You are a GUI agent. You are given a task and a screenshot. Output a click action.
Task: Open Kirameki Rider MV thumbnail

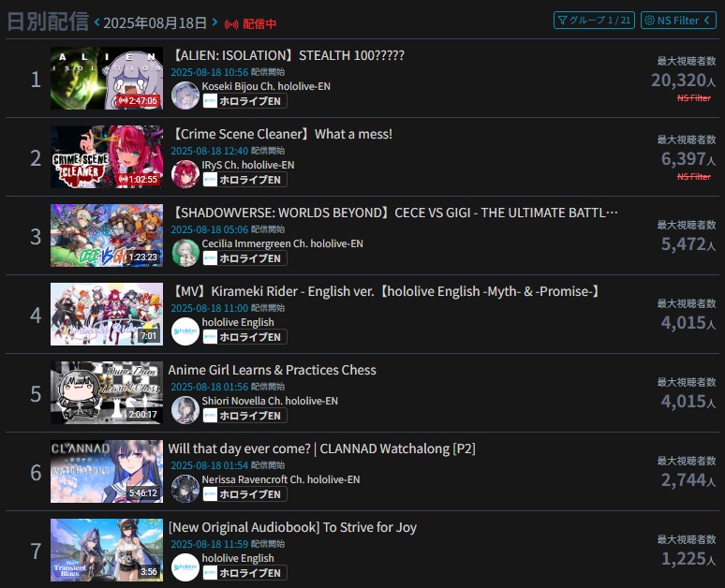click(x=107, y=314)
